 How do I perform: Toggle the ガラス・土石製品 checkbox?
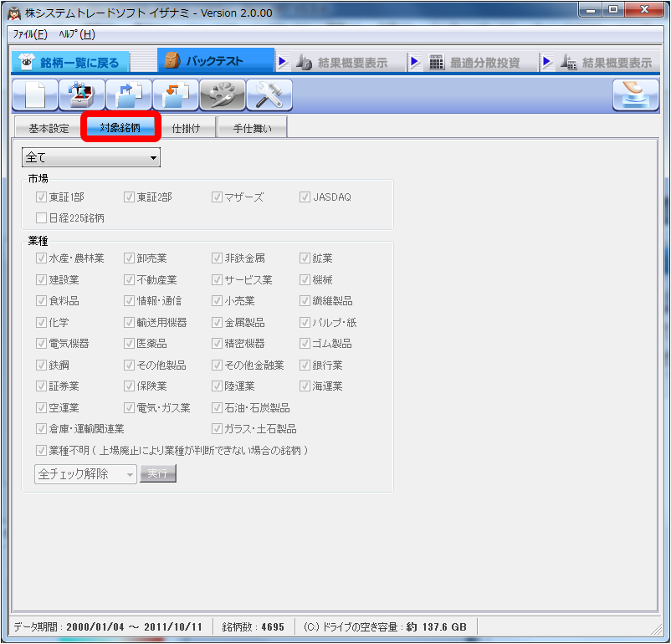(217, 428)
